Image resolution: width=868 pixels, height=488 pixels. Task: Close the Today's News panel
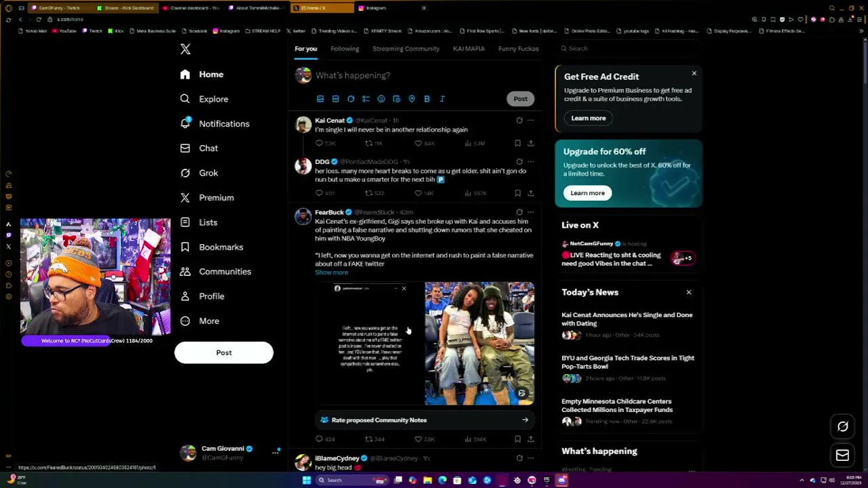tap(688, 292)
